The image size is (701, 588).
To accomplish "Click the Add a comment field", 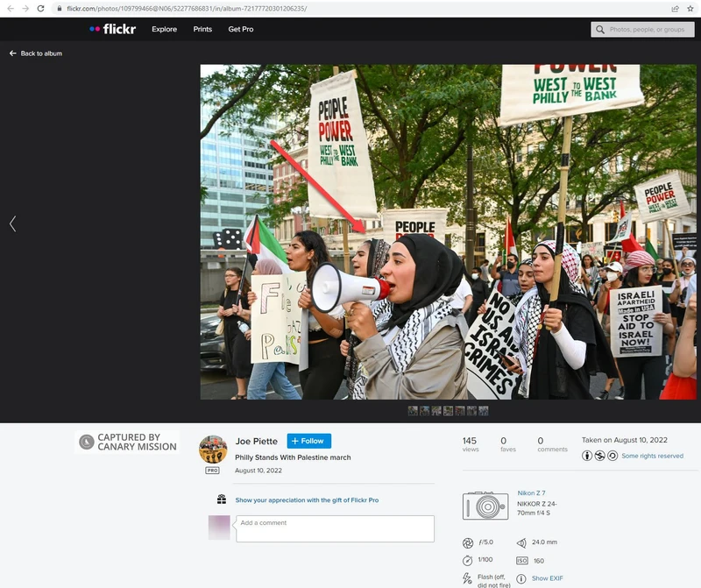I will click(x=335, y=528).
